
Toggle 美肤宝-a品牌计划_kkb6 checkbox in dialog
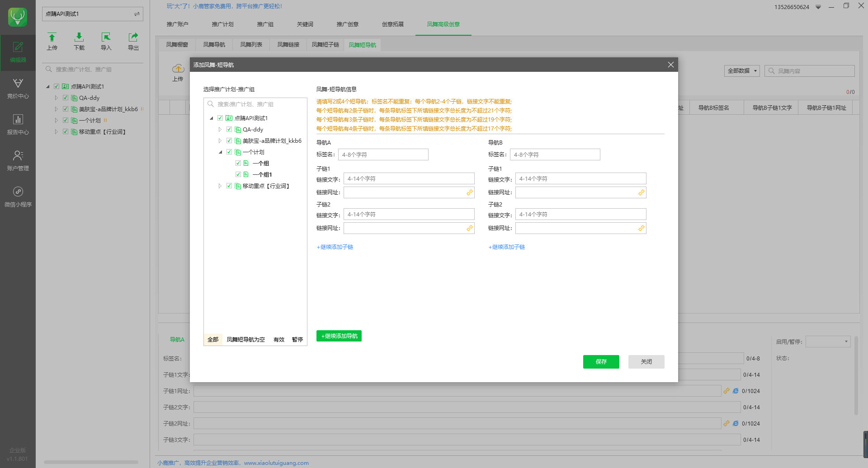(x=229, y=140)
